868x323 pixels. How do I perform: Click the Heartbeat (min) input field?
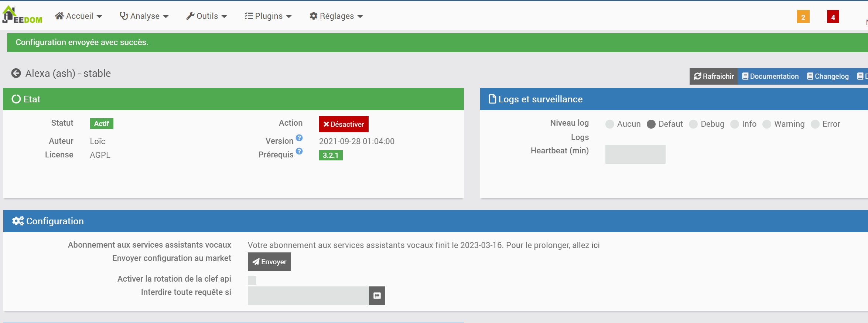[x=635, y=154]
